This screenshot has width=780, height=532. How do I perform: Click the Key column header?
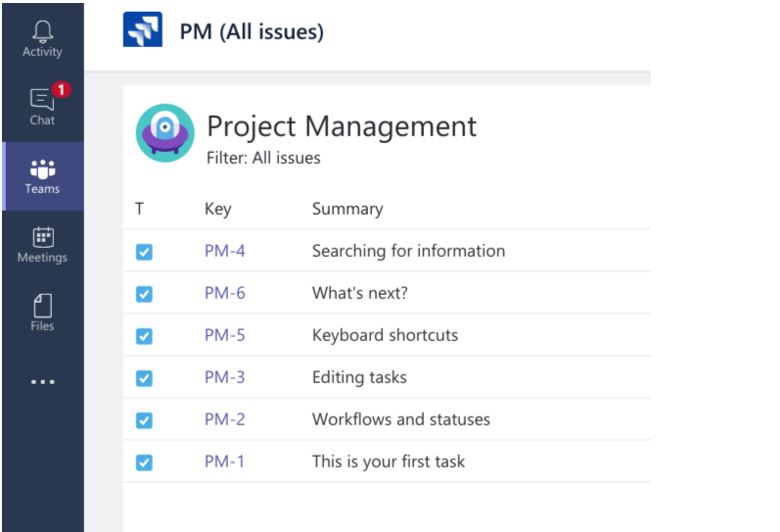point(218,209)
